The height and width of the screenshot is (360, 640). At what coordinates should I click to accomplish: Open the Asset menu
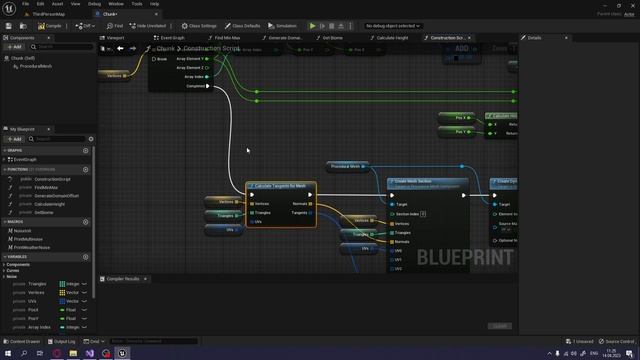coord(57,4)
